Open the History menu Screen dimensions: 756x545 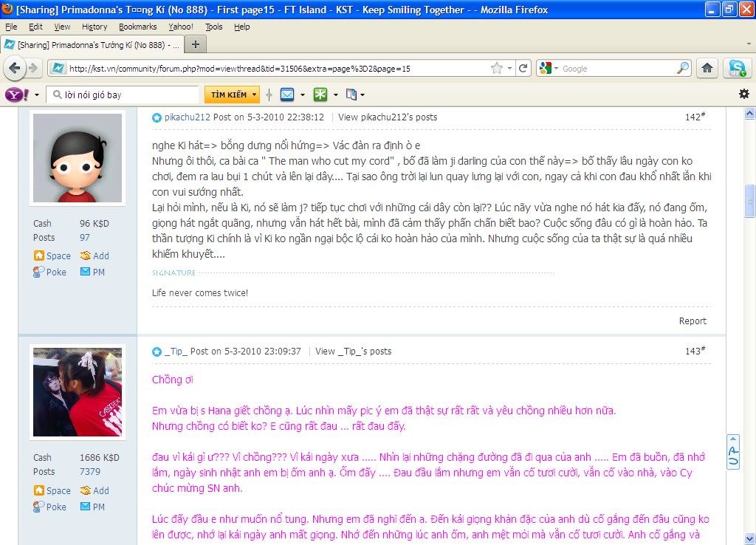pos(94,27)
